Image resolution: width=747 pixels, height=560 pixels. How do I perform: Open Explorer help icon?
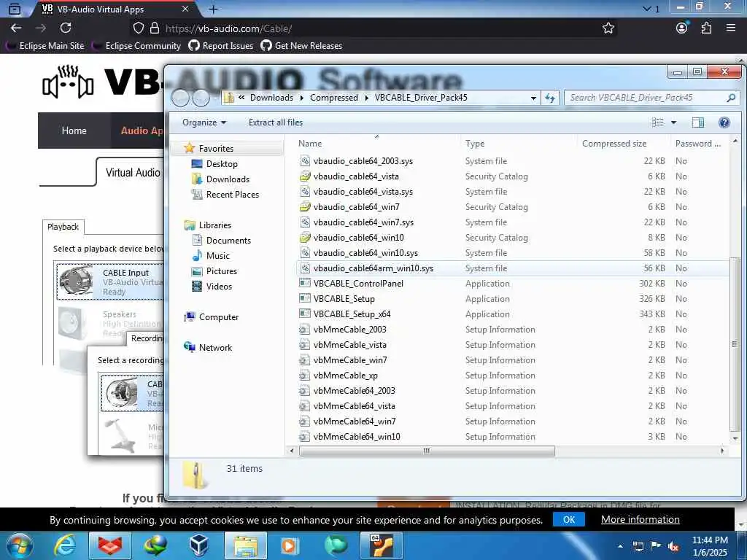(x=724, y=122)
